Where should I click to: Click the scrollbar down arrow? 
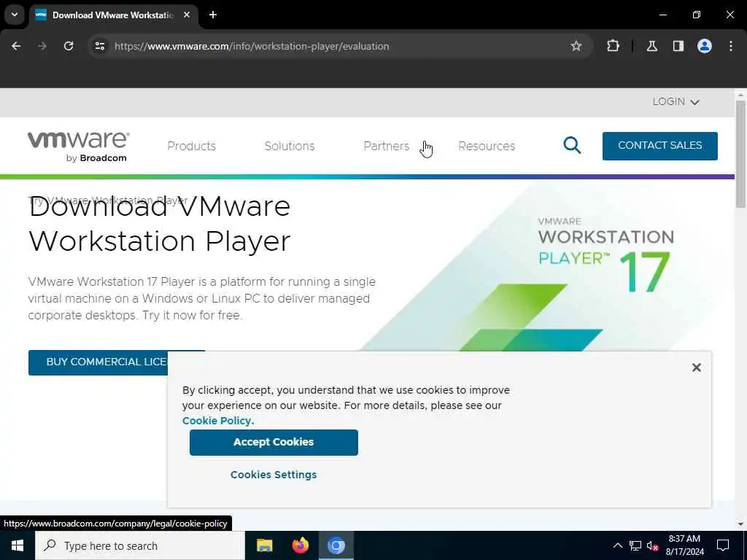[740, 524]
